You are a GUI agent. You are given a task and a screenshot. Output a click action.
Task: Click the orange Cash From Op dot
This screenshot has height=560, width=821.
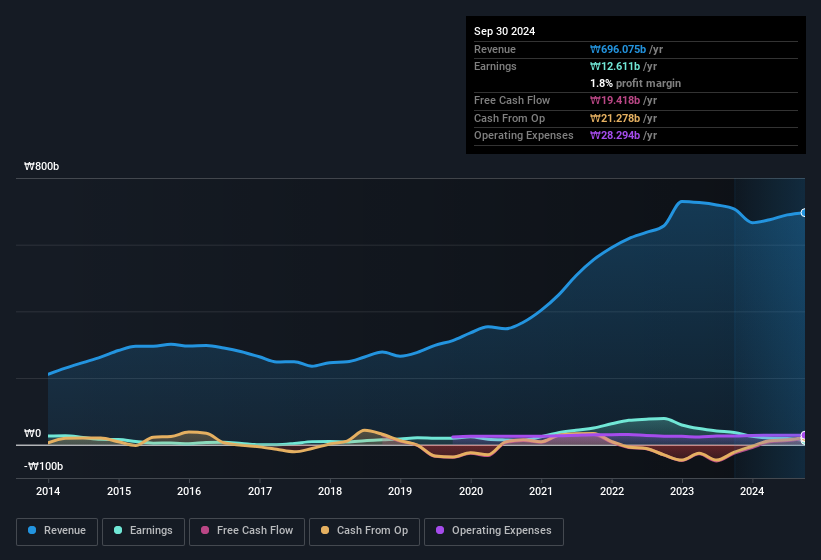[325, 530]
